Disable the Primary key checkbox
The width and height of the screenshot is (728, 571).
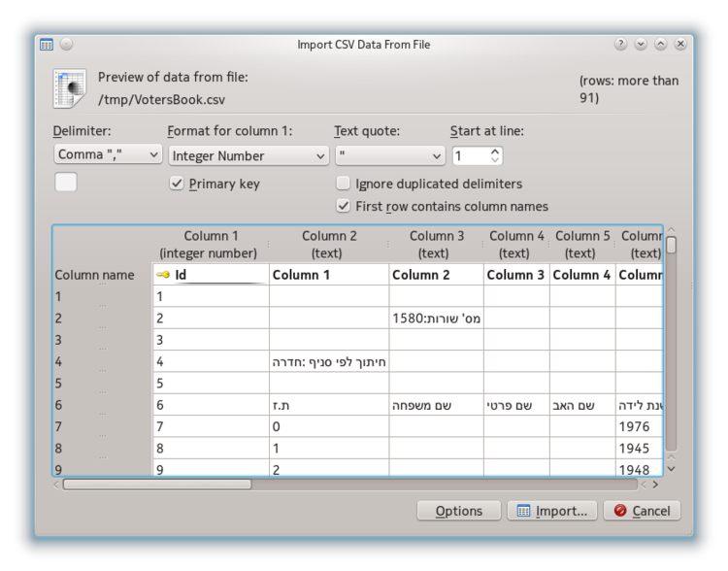(x=177, y=184)
